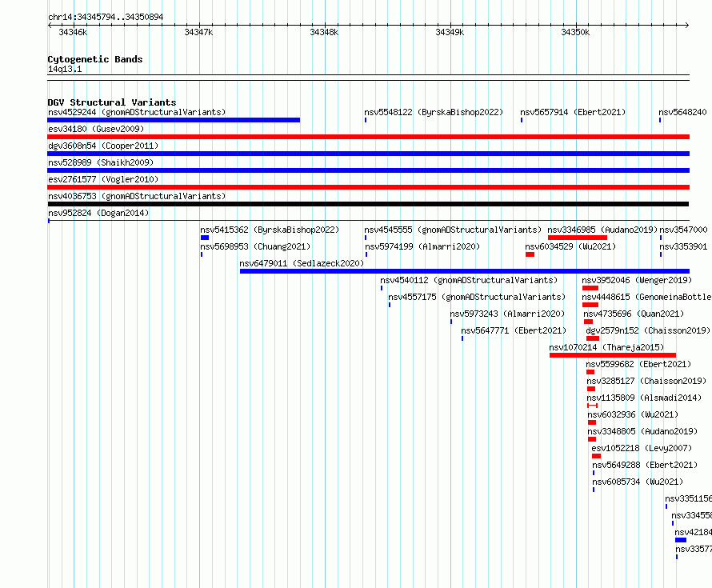The width and height of the screenshot is (712, 588).
Task: Select the esv2761577 (Vogler2010) label
Action: [103, 179]
